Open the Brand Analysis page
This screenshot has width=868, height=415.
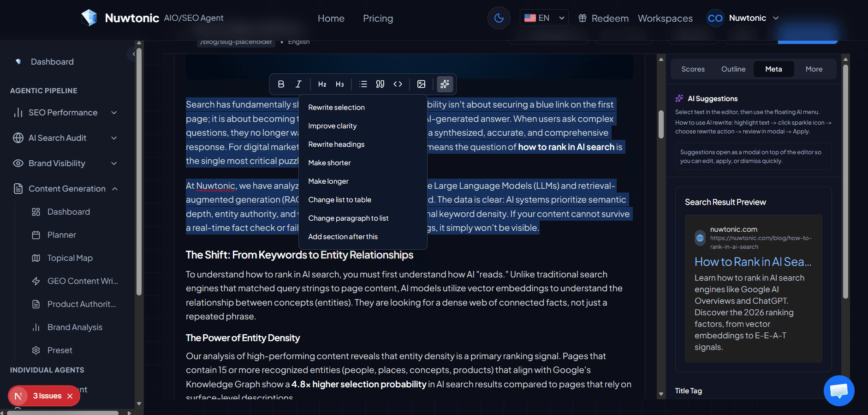[x=75, y=327]
